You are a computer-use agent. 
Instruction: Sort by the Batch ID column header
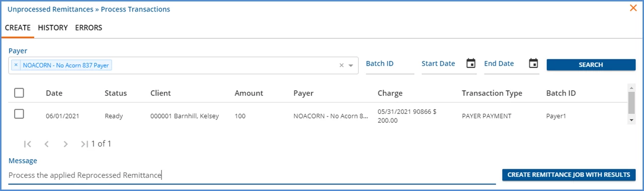[561, 93]
